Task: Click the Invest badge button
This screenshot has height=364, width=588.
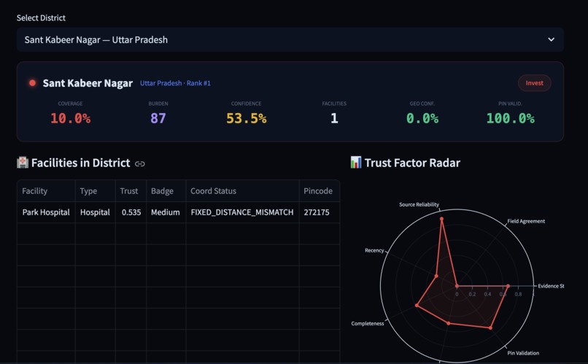Action: (x=534, y=83)
